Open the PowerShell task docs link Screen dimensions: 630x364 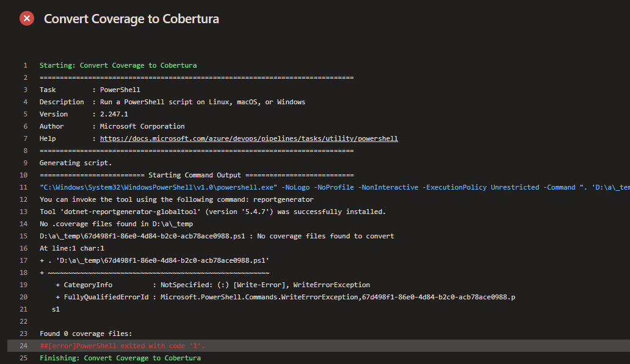click(x=248, y=138)
